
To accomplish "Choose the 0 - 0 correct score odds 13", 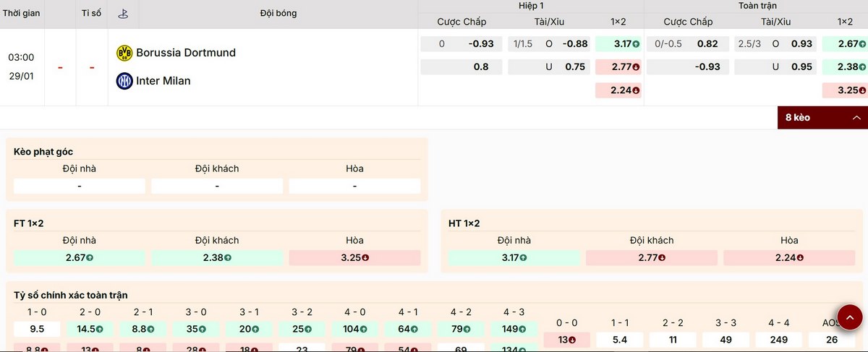I will pos(566,340).
